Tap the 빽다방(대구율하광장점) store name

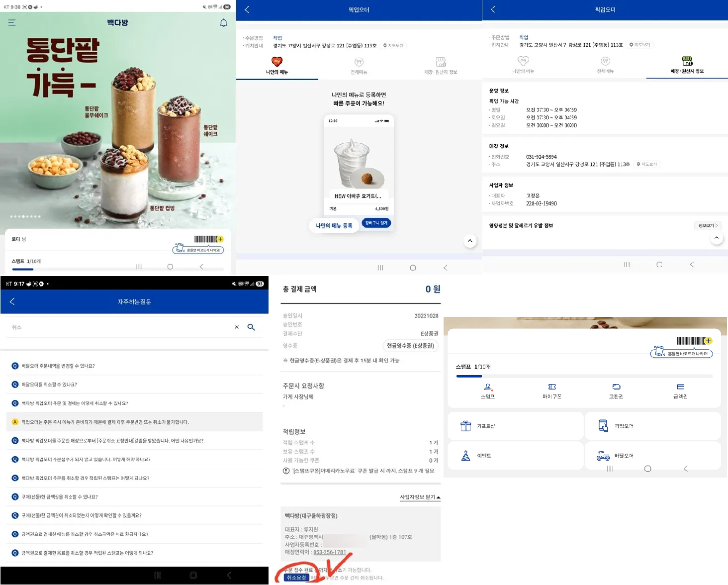(x=311, y=516)
